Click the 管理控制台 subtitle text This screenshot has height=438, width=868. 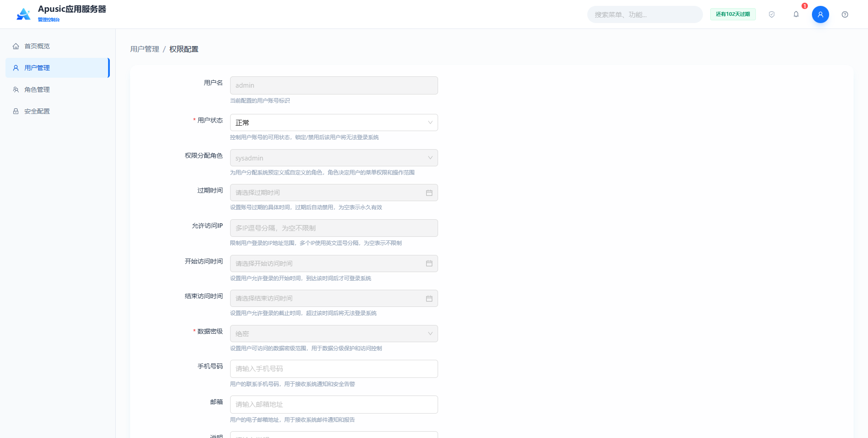(49, 19)
